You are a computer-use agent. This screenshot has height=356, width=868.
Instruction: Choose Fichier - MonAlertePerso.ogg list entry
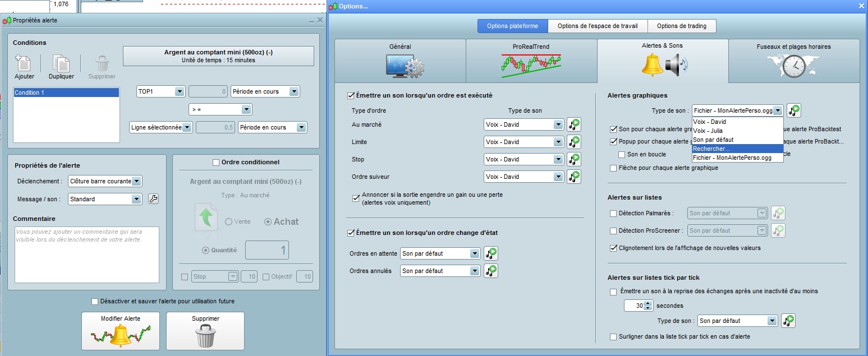coord(737,158)
